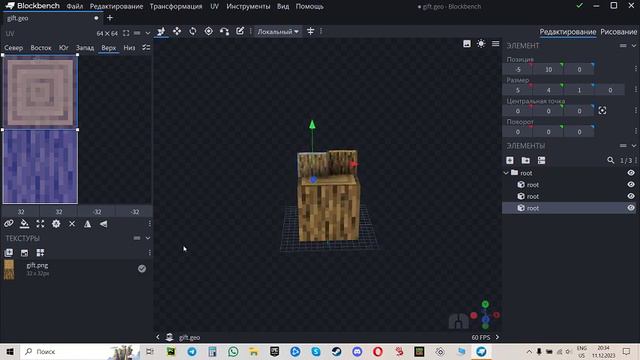Select the Pivot tool

(209, 31)
